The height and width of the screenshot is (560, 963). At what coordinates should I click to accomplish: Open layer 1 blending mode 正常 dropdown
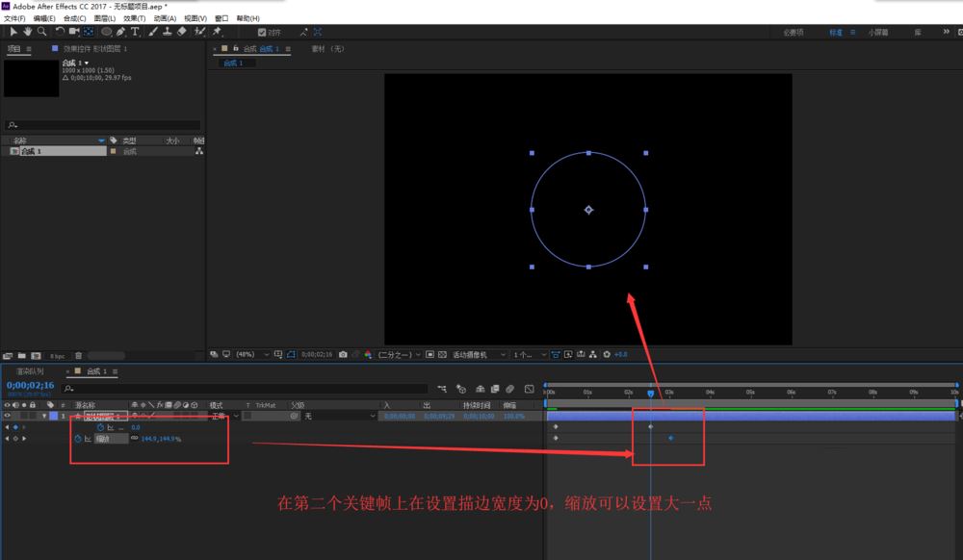click(x=224, y=416)
